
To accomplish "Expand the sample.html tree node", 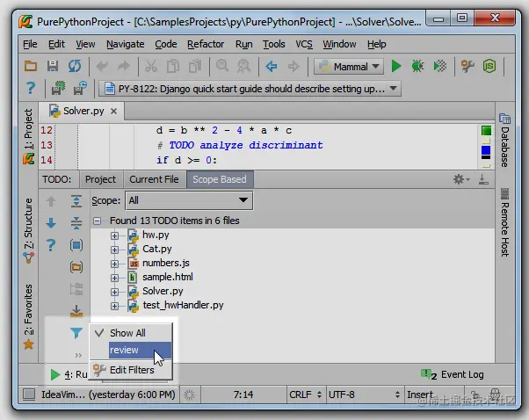I will [x=114, y=278].
